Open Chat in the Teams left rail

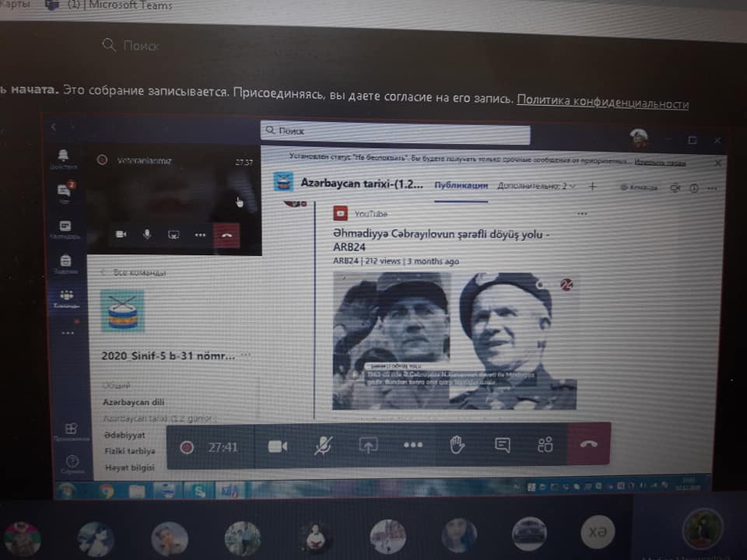click(65, 192)
